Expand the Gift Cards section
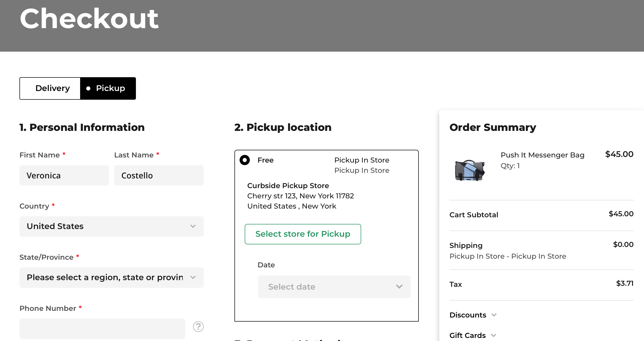This screenshot has height=341, width=644. (473, 335)
